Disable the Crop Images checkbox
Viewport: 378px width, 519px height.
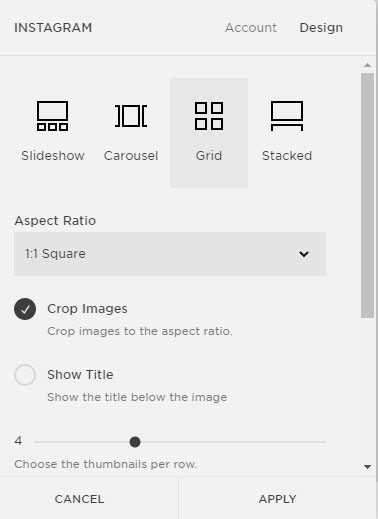click(x=25, y=309)
